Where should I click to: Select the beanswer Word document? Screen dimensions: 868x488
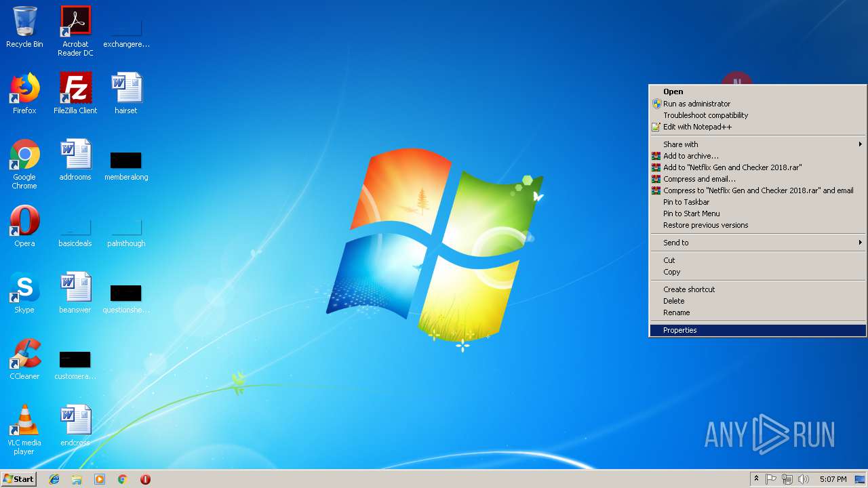point(75,293)
